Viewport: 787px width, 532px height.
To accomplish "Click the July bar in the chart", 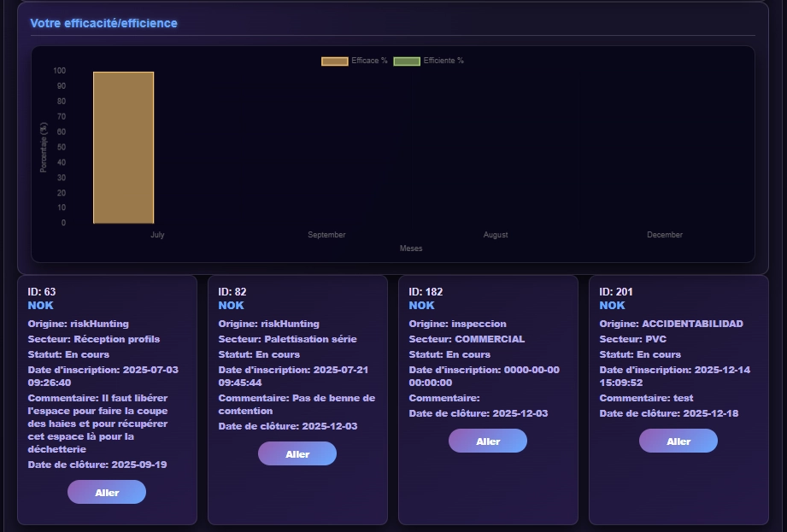I will click(123, 148).
